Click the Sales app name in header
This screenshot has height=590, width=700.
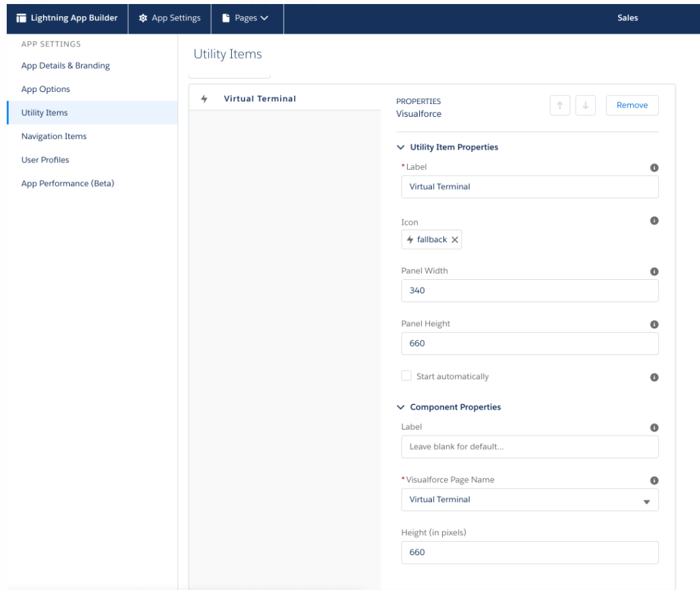click(x=627, y=18)
